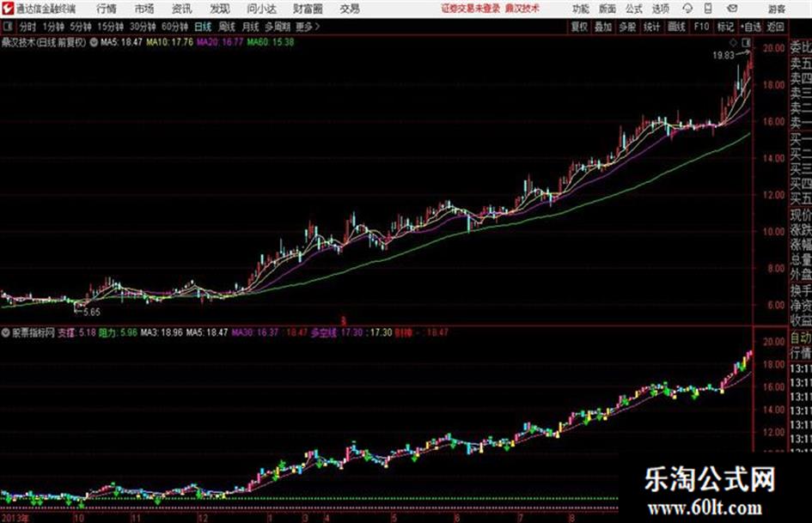The height and width of the screenshot is (523, 812).
Task: Click 卖五 row in order book panel
Action: [801, 64]
